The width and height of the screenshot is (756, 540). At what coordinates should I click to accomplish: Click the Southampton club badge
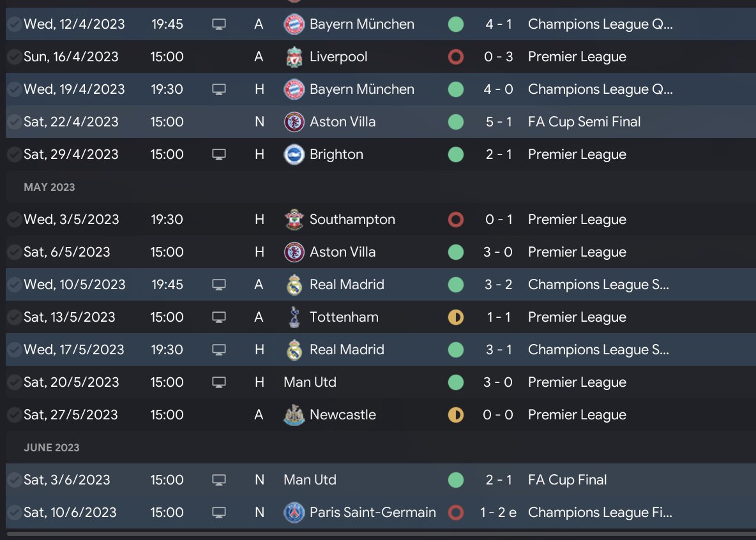(294, 220)
